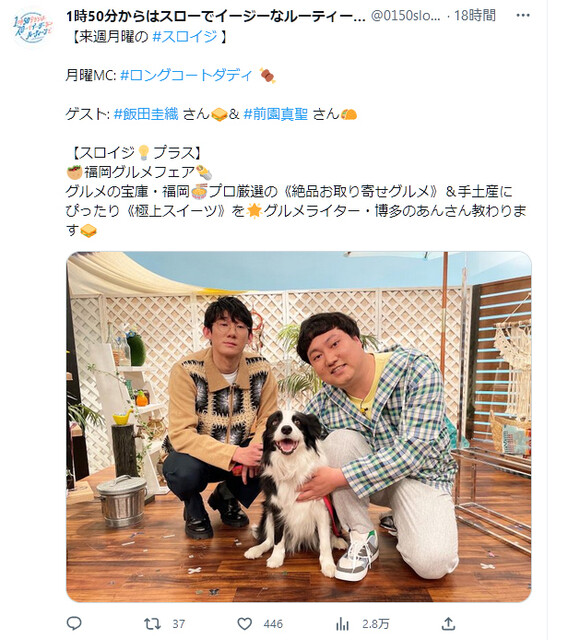Click the 2.8万 views count

[375, 624]
